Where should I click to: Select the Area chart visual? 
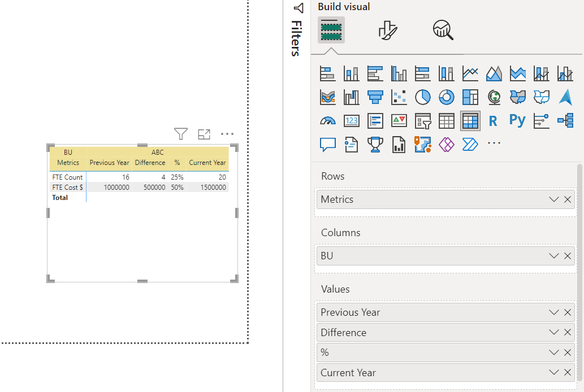coord(494,73)
